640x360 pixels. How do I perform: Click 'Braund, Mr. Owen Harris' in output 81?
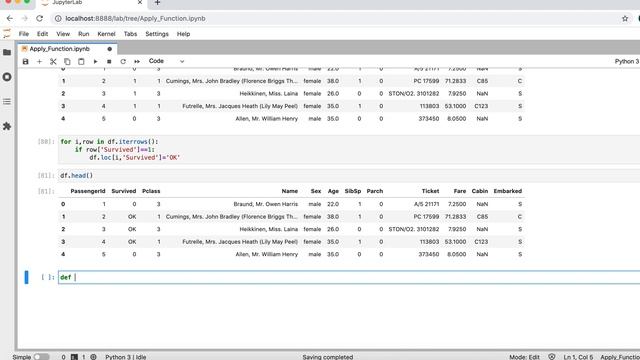click(x=266, y=204)
